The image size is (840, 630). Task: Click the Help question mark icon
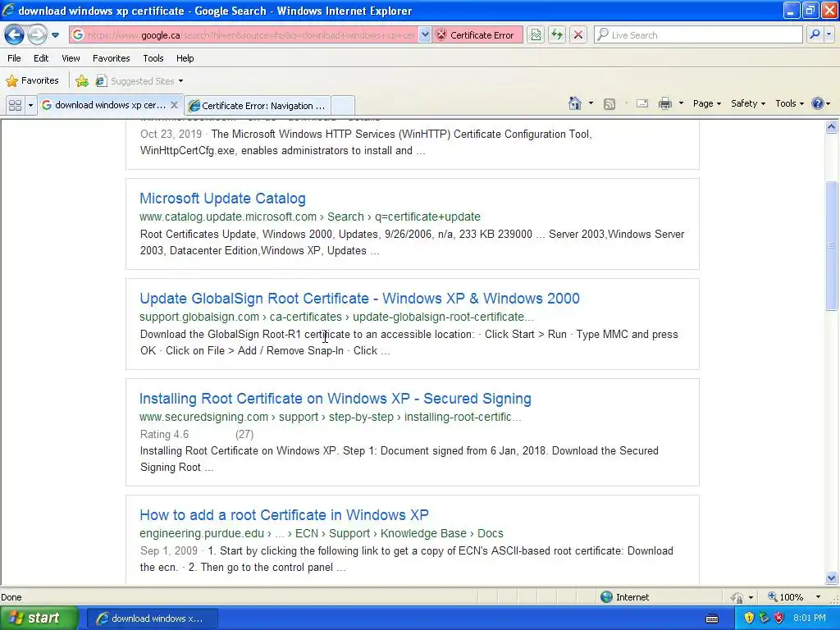pyautogui.click(x=818, y=103)
